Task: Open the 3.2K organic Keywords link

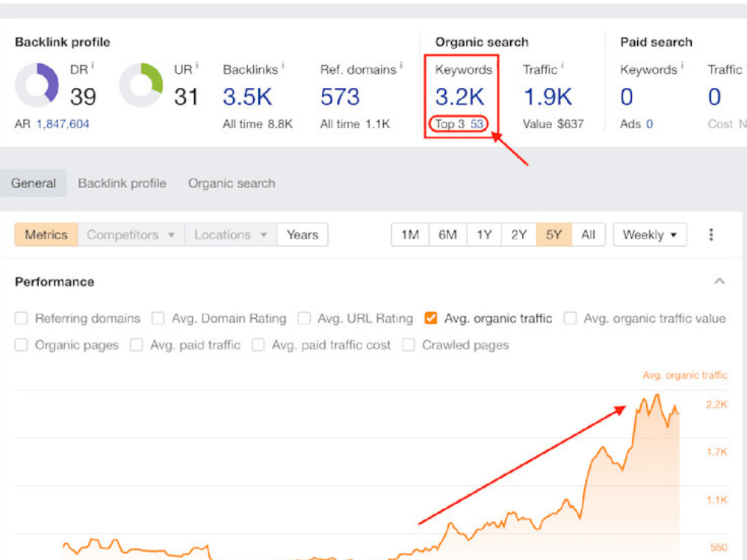Action: (459, 97)
